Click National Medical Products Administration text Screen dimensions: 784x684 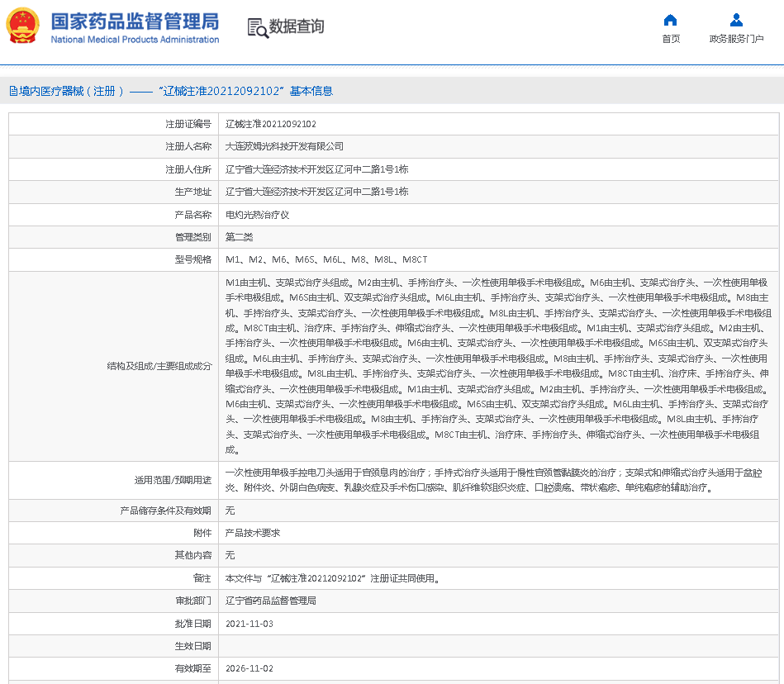[x=135, y=40]
